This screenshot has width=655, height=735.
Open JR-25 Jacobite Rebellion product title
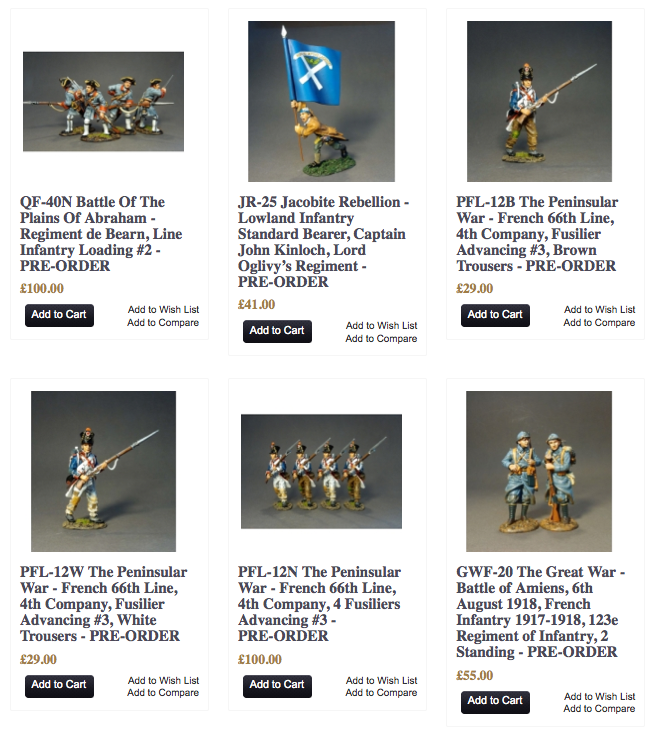[x=324, y=241]
